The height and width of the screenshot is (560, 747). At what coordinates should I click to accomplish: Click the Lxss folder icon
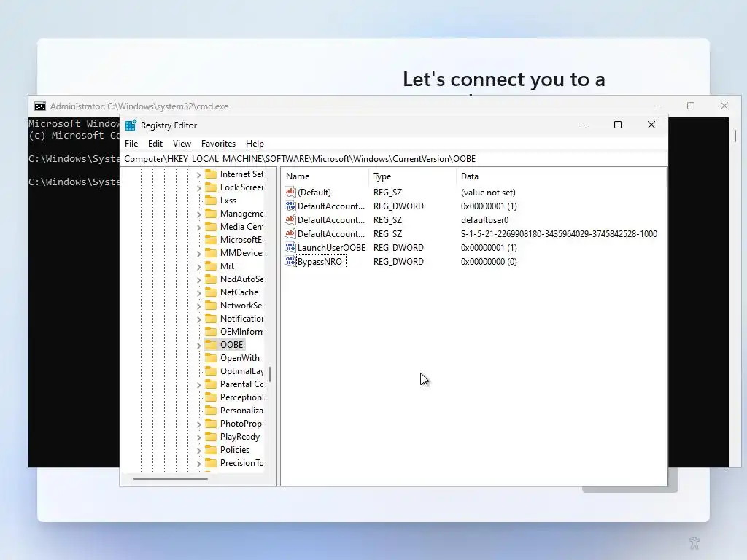[211, 201]
